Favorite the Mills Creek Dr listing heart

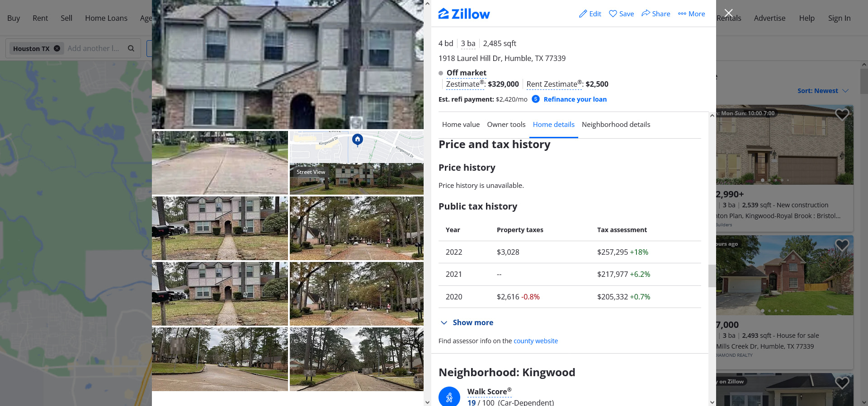842,245
